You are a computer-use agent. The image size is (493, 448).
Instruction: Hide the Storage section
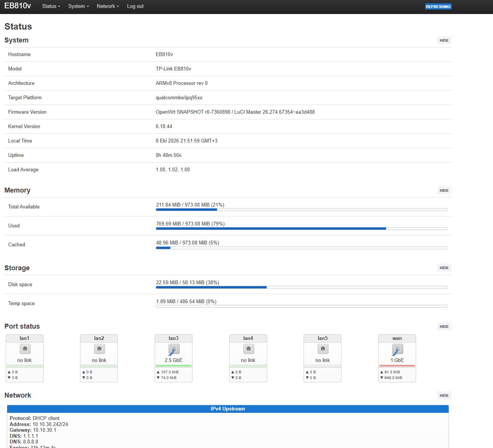click(x=444, y=268)
